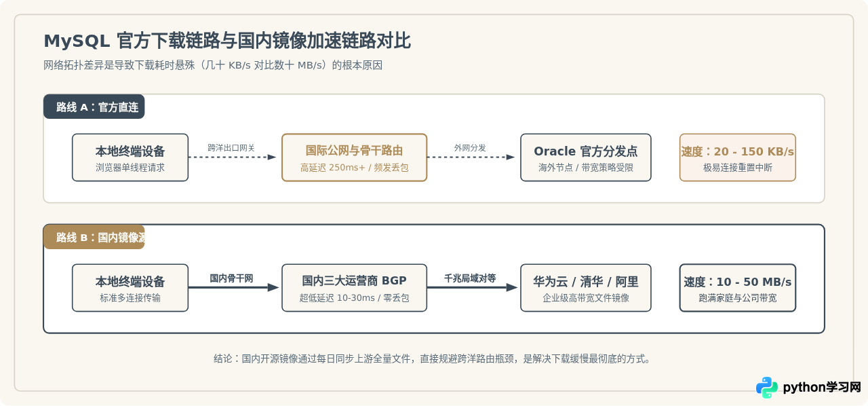Click the "超低延迟 10-30ms / 零丢包" text
The width and height of the screenshot is (868, 406).
pos(355,297)
